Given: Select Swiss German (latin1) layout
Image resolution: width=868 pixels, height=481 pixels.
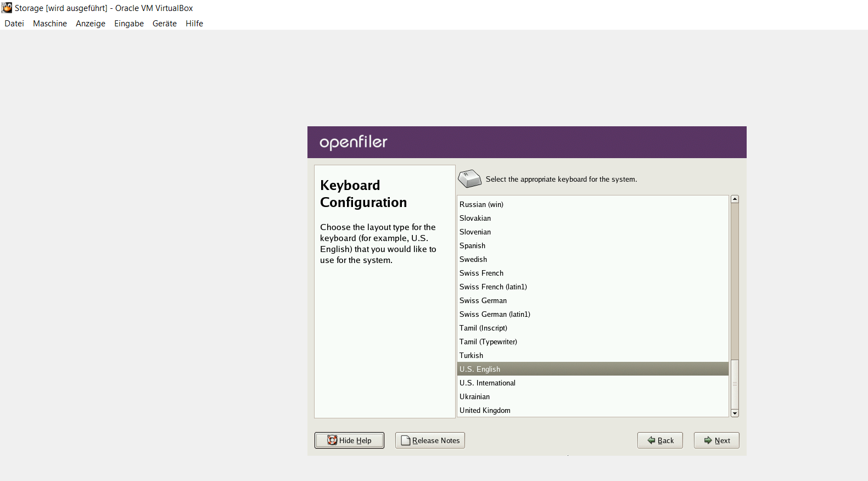Looking at the screenshot, I should pos(593,314).
